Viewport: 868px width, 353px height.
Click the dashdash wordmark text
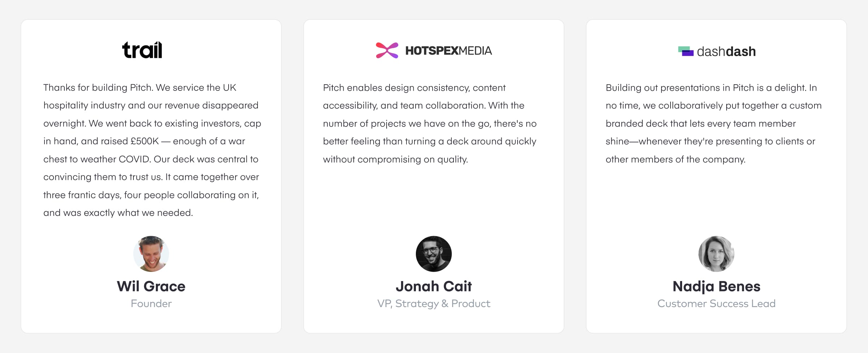pyautogui.click(x=726, y=51)
